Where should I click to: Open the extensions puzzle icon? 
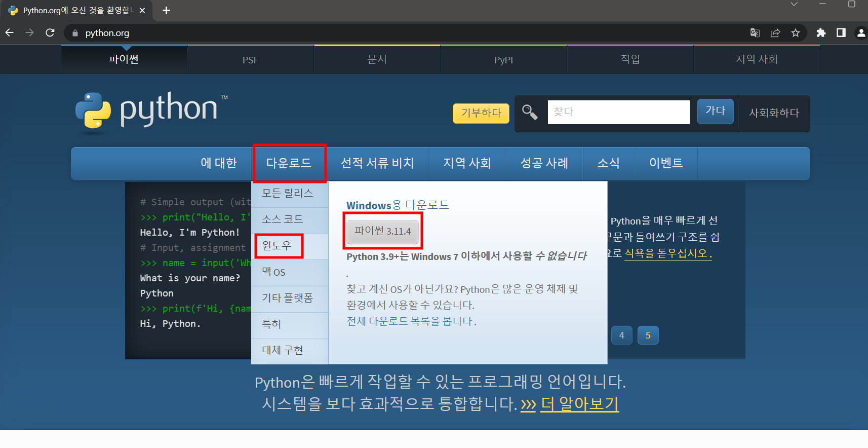[x=821, y=33]
